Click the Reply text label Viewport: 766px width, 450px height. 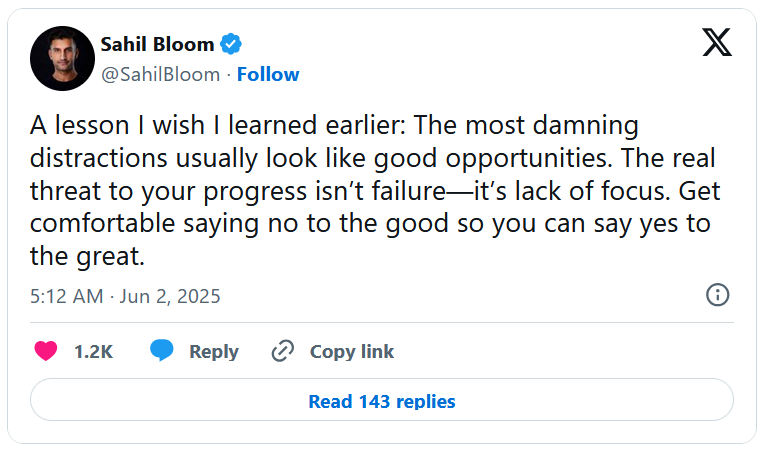coord(214,351)
